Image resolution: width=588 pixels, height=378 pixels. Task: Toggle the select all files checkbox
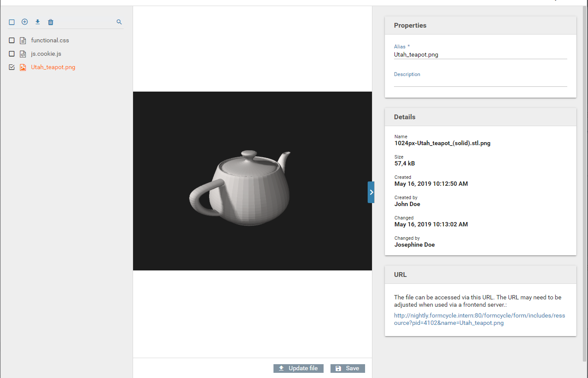(x=12, y=22)
